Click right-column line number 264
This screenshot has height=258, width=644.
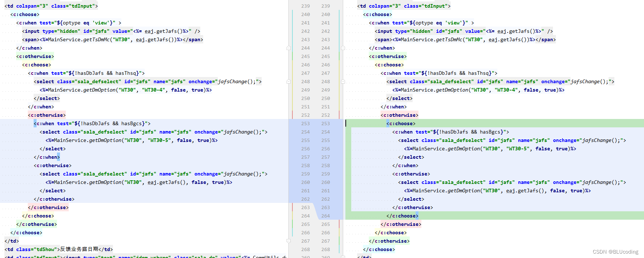pyautogui.click(x=326, y=216)
